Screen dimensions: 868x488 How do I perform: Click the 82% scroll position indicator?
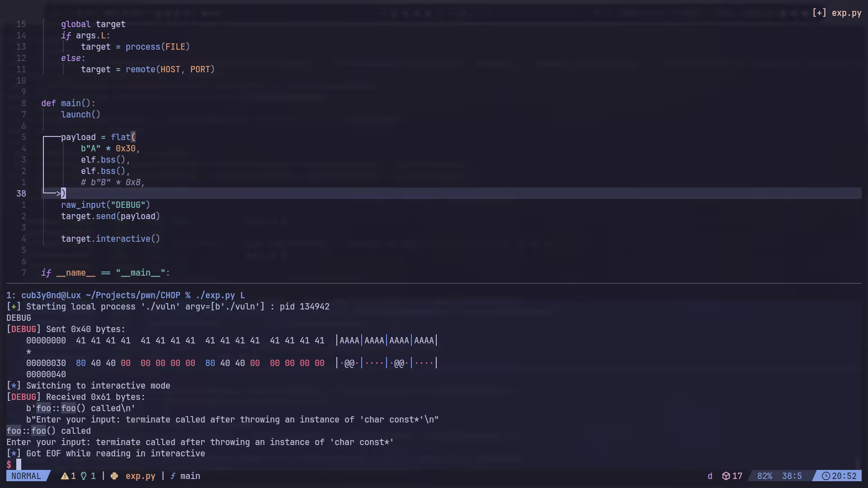(x=764, y=476)
